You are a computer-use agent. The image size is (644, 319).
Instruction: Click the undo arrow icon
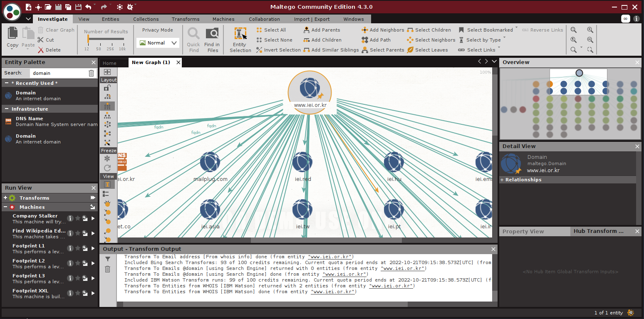coord(88,7)
